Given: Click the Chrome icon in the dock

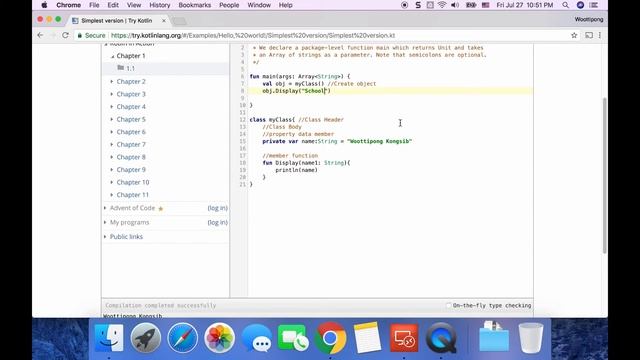Looking at the screenshot, I should 330,338.
